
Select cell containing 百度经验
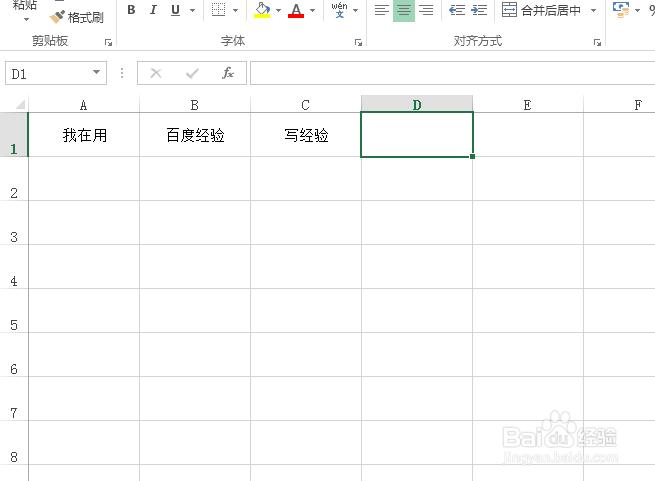[x=195, y=135]
